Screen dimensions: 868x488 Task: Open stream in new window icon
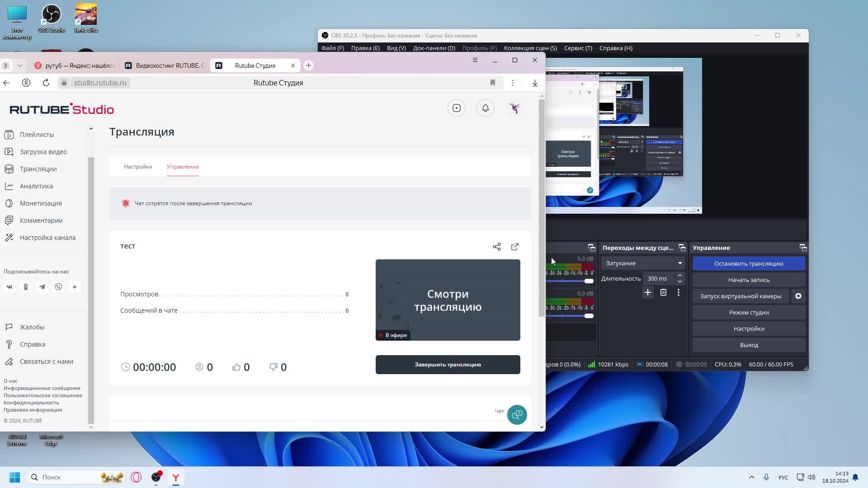tap(515, 247)
